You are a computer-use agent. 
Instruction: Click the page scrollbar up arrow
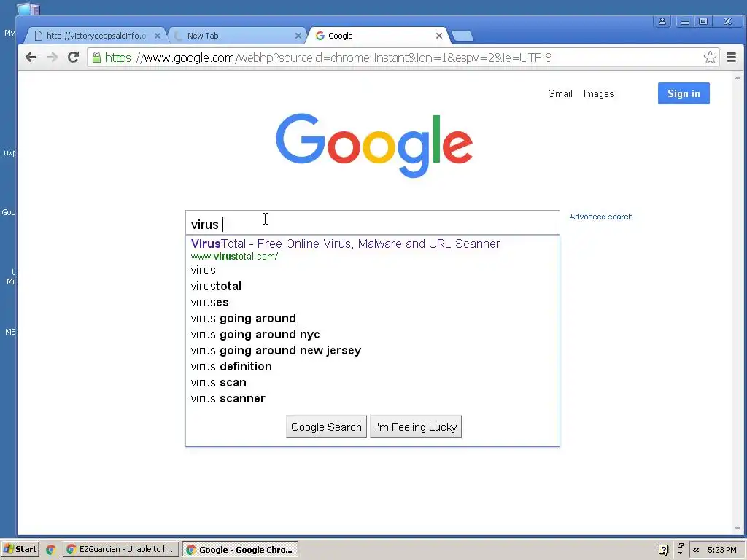[738, 77]
